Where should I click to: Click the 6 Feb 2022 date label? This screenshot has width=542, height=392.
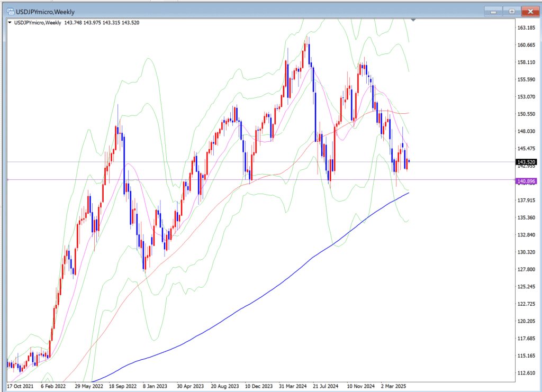(53, 386)
